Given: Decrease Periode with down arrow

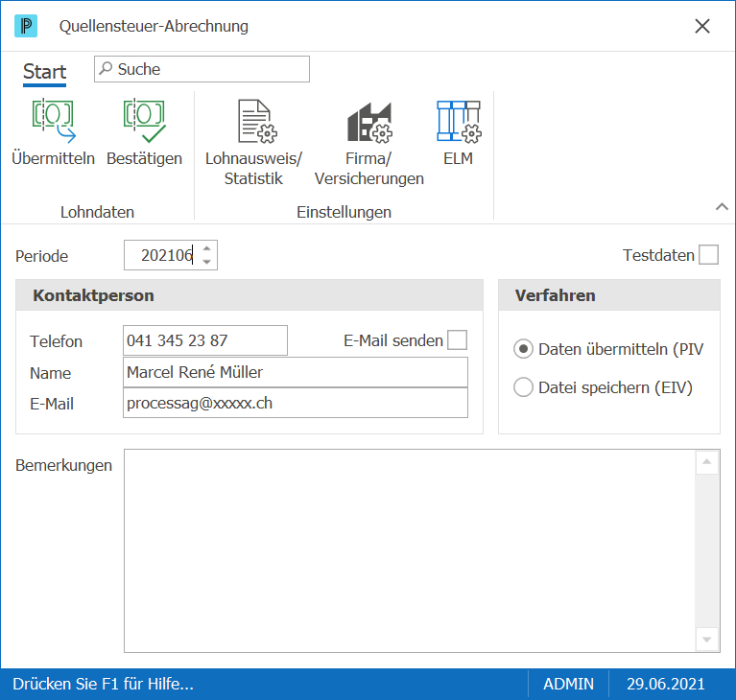Looking at the screenshot, I should click(207, 262).
